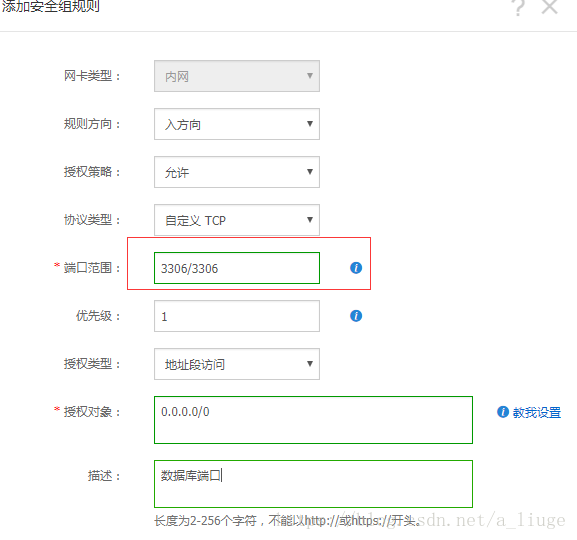
Task: Open the 协议类型 dropdown showing 自定义 TCP
Action: [x=237, y=220]
